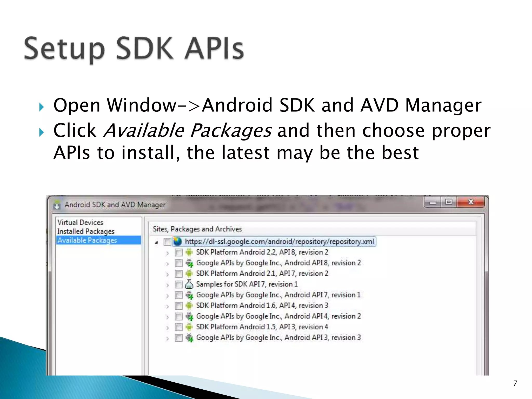Maximize the Android SDK and AVD Manager window
Viewport: 532px width, 399px height.
(449, 202)
